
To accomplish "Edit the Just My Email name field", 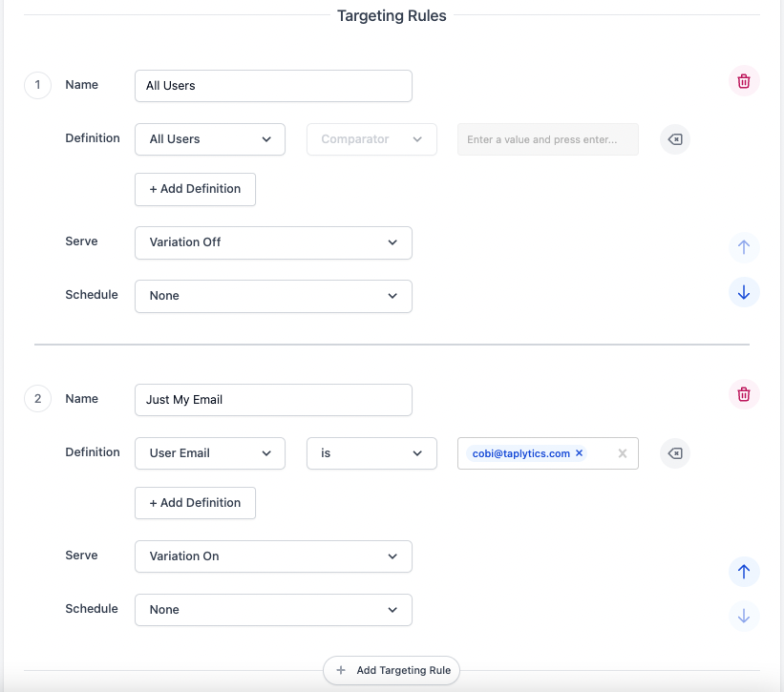I will point(273,400).
